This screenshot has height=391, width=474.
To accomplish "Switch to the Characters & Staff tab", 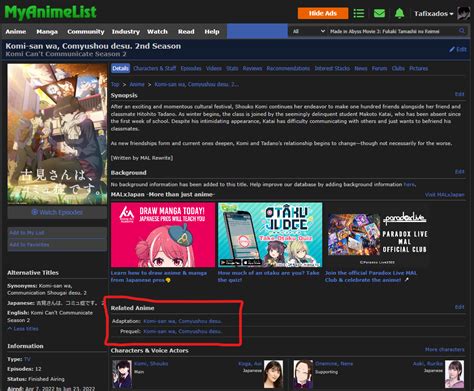I will 155,68.
